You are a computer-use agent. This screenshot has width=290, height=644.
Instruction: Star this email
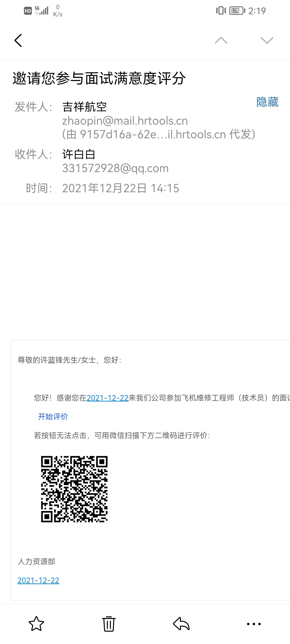point(36,624)
